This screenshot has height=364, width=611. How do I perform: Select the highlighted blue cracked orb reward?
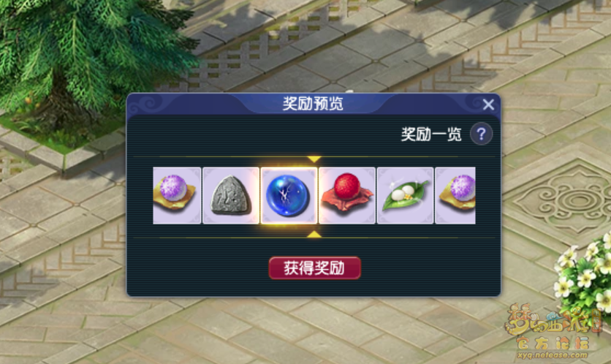[x=289, y=195]
